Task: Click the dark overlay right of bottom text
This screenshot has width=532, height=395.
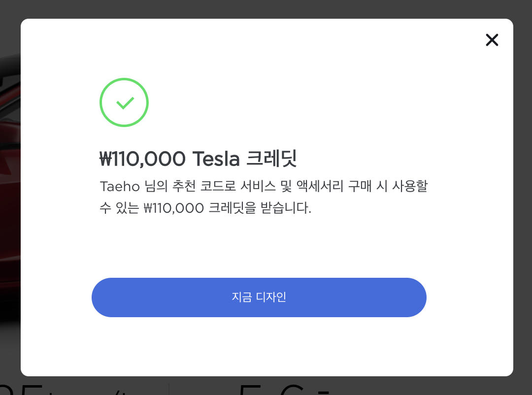Action: [431, 386]
